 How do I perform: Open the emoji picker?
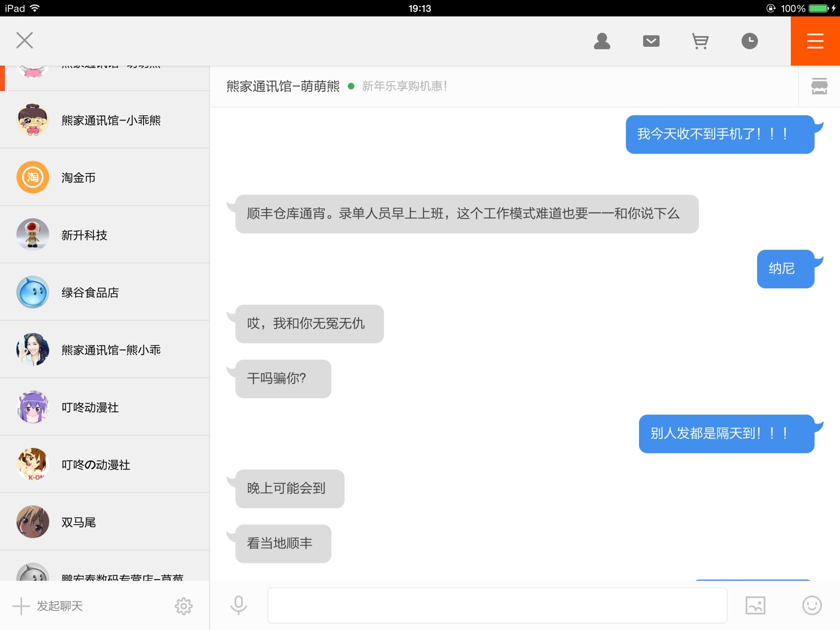point(811,605)
